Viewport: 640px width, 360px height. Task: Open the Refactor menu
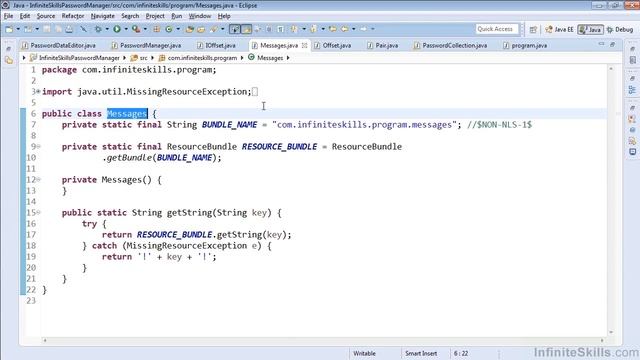coord(73,16)
